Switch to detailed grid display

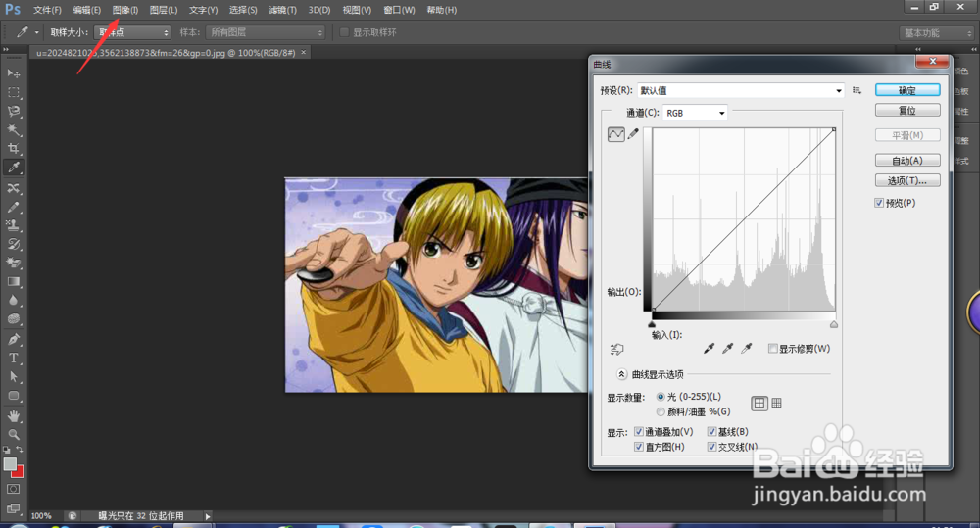pyautogui.click(x=776, y=403)
